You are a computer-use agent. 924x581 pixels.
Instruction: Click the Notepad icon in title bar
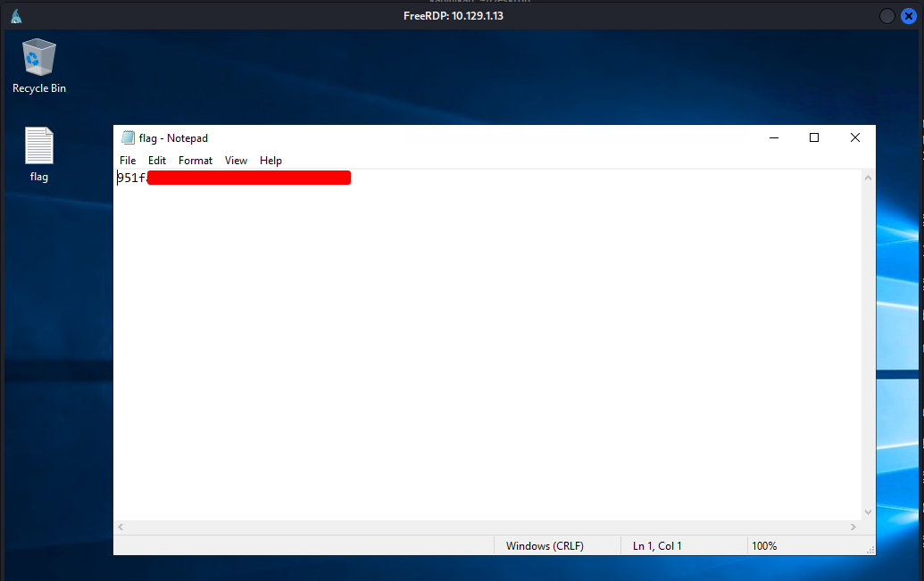[x=128, y=137]
